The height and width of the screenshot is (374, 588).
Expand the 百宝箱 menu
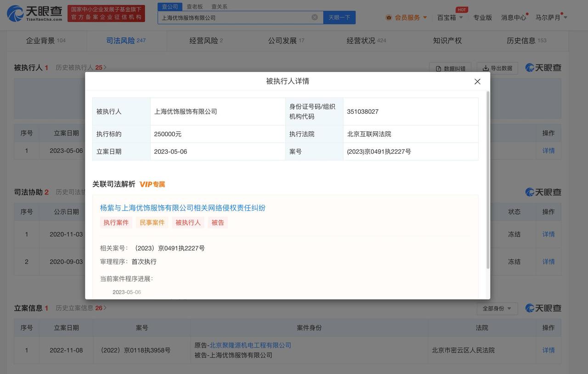[x=450, y=17]
